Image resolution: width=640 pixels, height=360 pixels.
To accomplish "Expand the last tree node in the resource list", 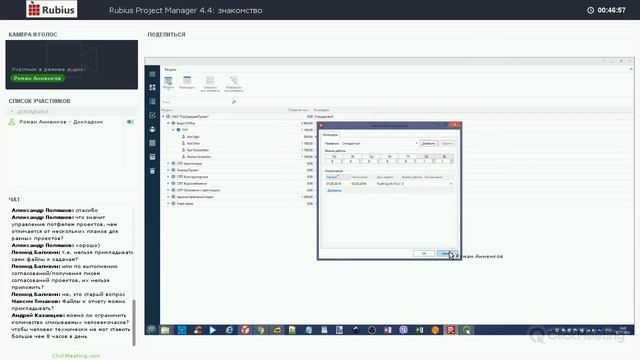I will tap(168, 203).
